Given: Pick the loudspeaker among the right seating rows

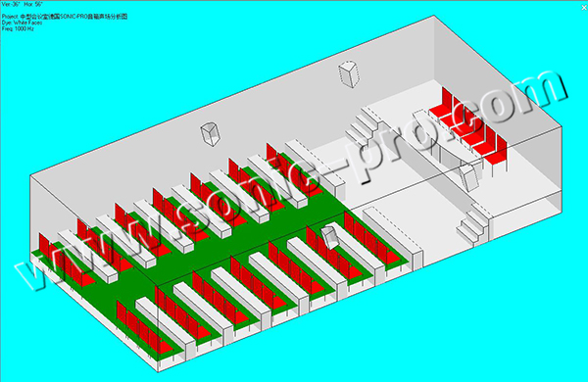Looking at the screenshot, I should [x=330, y=237].
